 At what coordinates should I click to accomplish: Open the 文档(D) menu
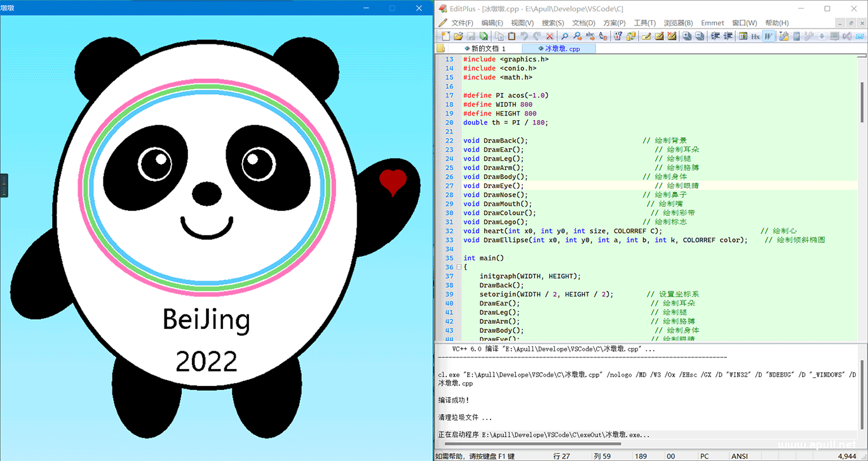click(x=583, y=23)
